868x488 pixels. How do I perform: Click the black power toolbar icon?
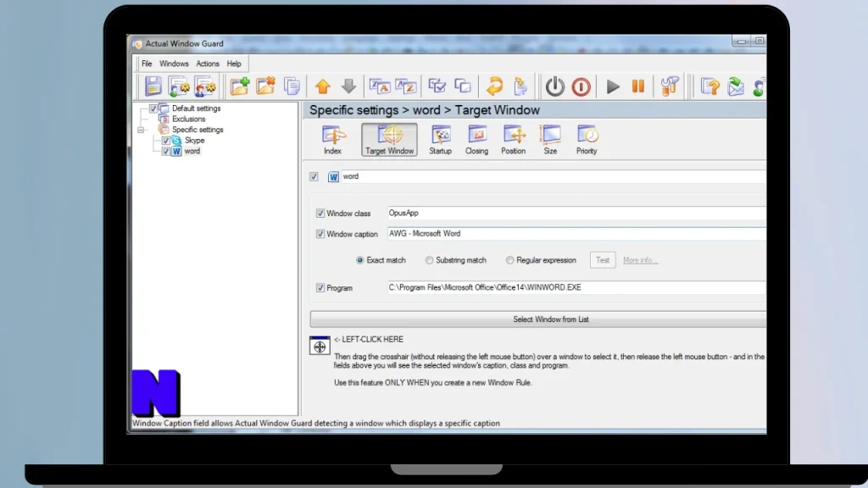pyautogui.click(x=554, y=86)
